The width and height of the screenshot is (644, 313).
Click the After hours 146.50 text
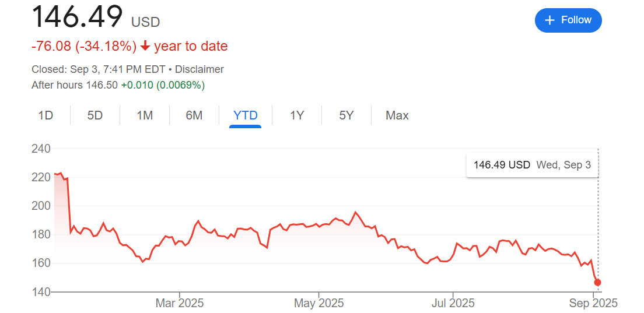click(75, 85)
